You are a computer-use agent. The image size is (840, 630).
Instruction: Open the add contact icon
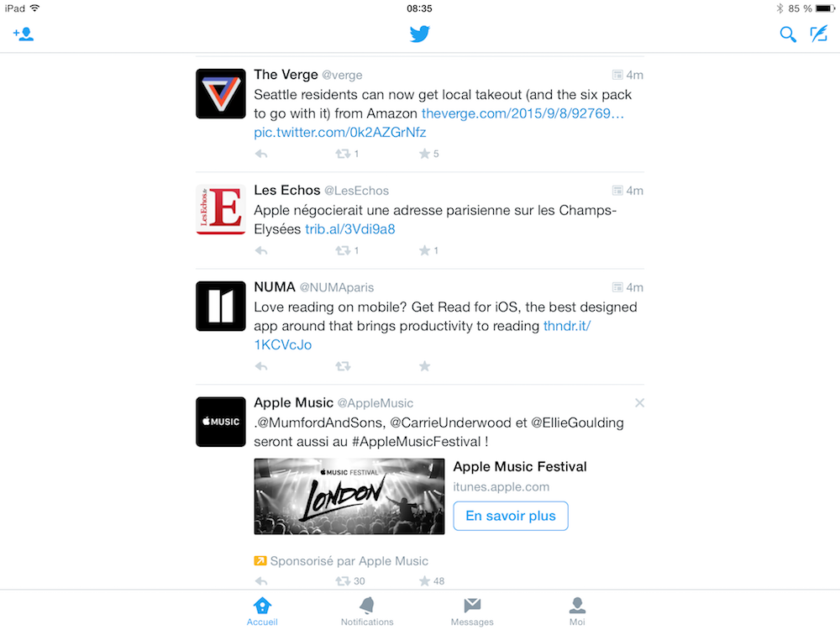point(24,34)
